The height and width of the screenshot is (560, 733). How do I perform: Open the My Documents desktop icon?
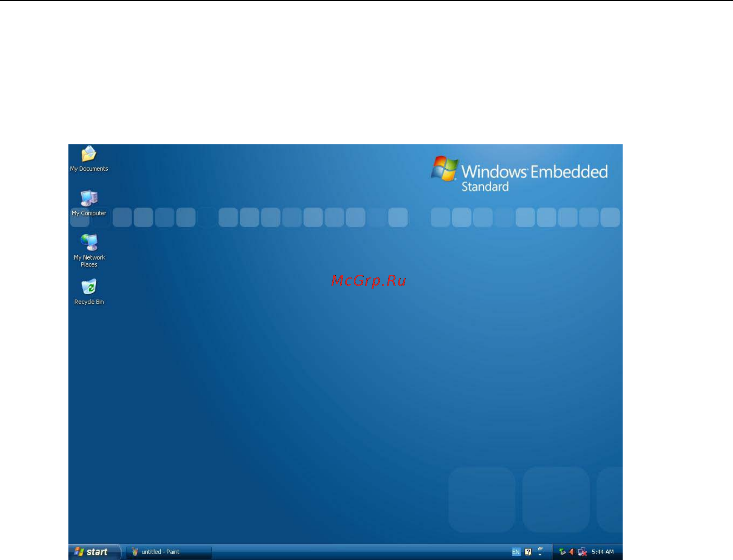[89, 159]
